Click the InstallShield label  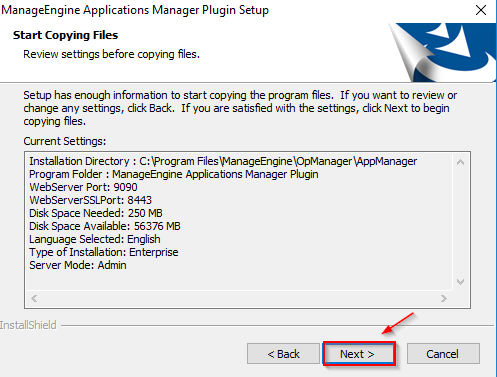click(28, 325)
